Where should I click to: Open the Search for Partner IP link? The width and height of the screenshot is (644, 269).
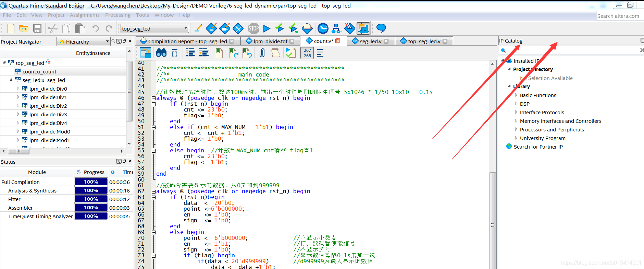[538, 147]
